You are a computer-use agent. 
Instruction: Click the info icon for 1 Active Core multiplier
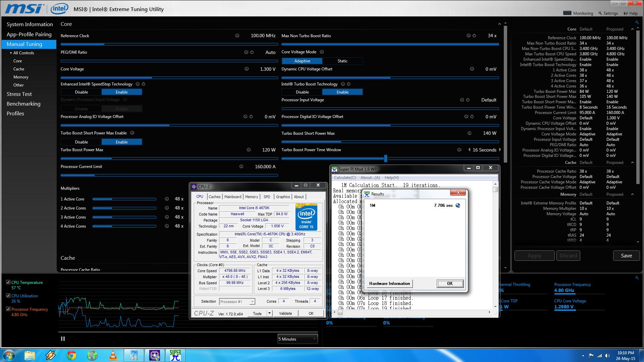click(167, 199)
